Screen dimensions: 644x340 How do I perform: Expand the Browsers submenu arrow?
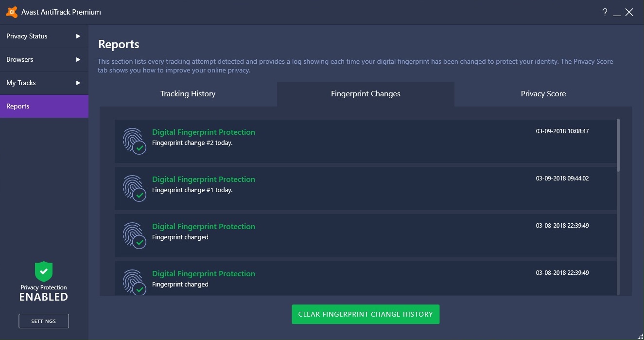(x=78, y=59)
